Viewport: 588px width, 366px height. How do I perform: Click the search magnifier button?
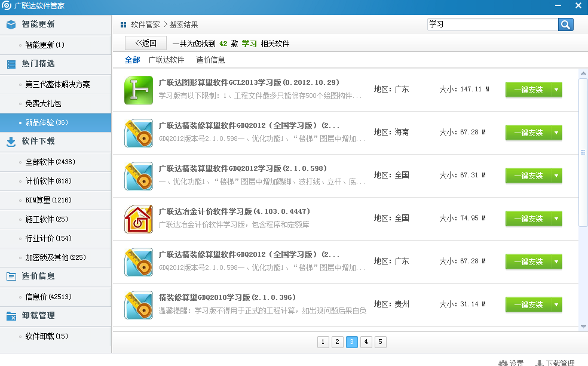point(565,24)
